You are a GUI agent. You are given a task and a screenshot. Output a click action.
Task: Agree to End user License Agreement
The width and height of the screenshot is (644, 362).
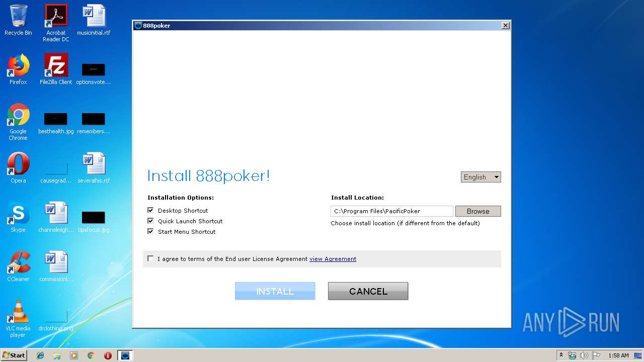[150, 258]
